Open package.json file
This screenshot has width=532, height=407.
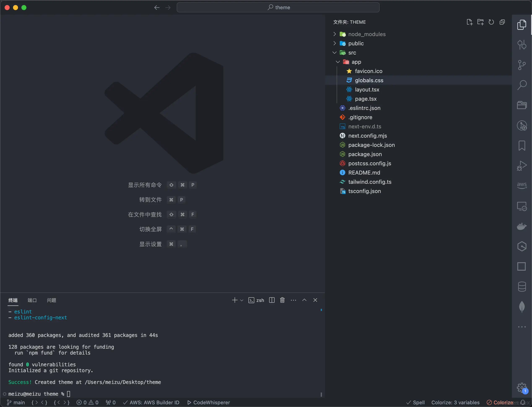tap(418, 154)
